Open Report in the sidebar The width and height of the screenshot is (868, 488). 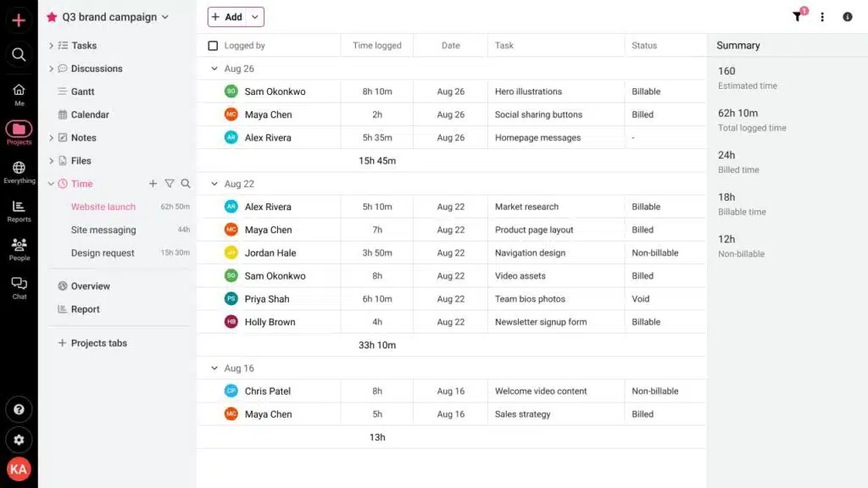pos(86,309)
